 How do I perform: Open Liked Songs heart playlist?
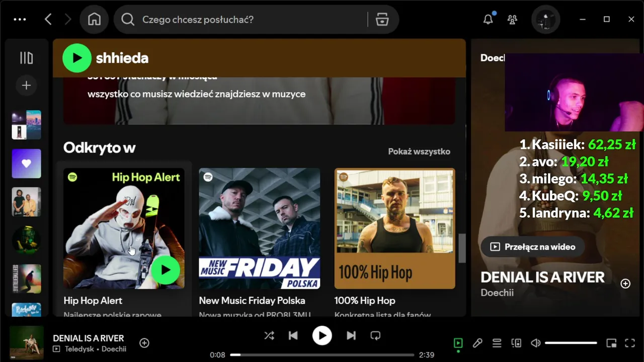click(26, 163)
